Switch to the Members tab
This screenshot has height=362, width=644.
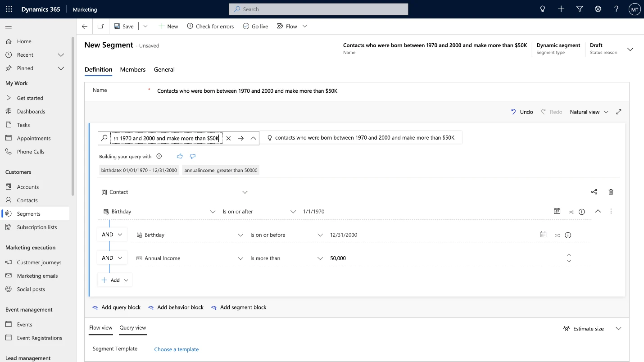132,69
